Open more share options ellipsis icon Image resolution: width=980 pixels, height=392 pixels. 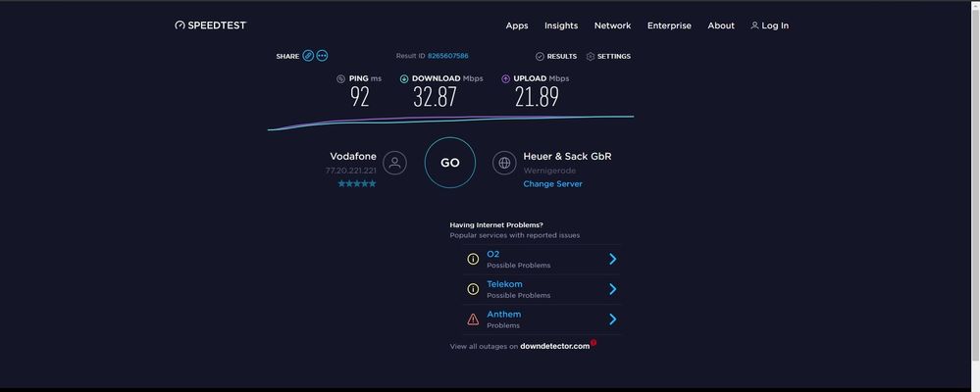pyautogui.click(x=322, y=56)
